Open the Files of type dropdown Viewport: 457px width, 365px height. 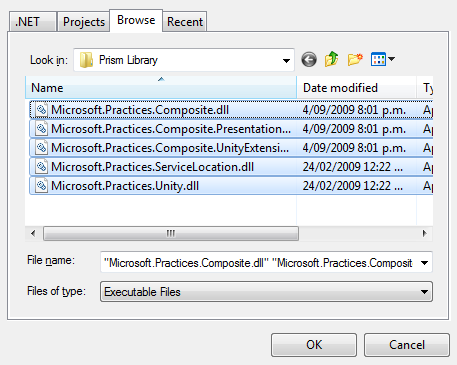pyautogui.click(x=266, y=292)
